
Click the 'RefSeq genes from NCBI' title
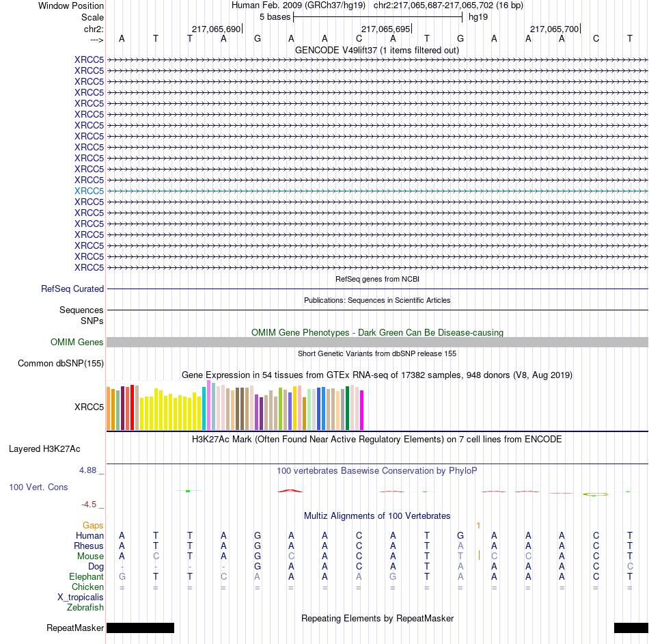pyautogui.click(x=378, y=279)
